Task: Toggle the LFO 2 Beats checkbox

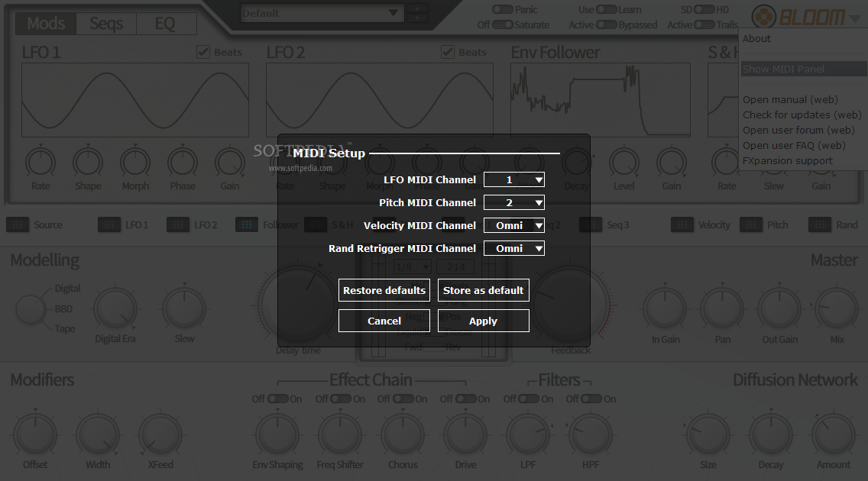Action: tap(448, 52)
